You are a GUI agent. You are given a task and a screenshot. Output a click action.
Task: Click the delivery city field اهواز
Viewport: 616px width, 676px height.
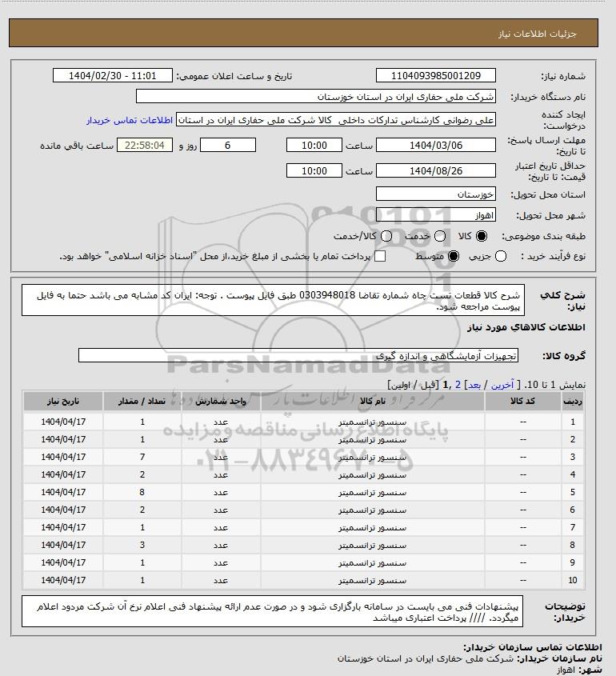pyautogui.click(x=436, y=214)
